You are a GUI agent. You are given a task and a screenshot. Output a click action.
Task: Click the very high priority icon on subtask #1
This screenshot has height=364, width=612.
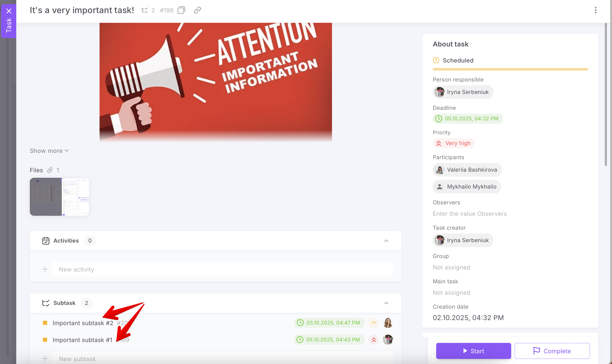coord(373,340)
